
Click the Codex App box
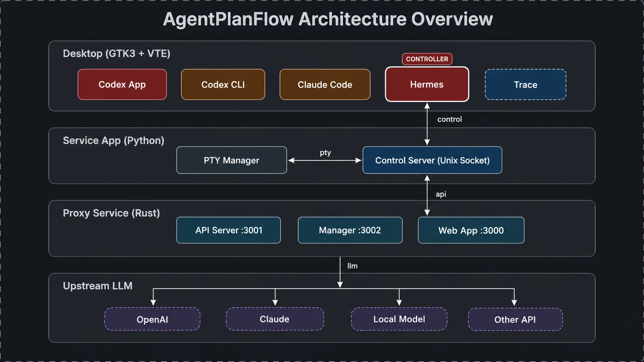click(x=122, y=85)
